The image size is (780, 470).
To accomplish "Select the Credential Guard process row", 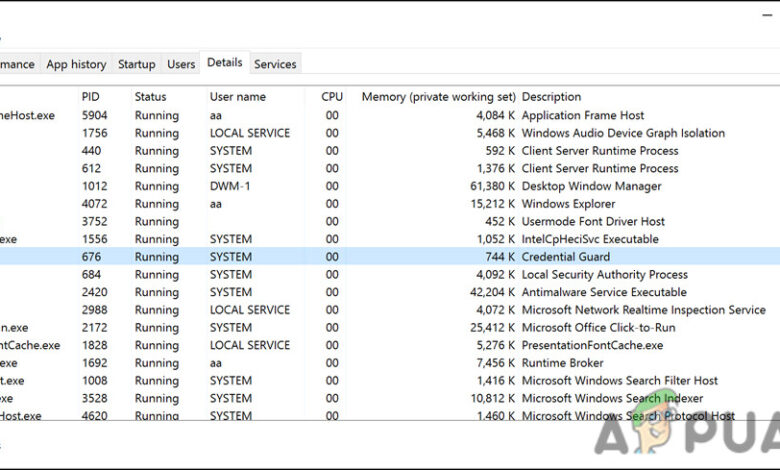I will tap(565, 257).
